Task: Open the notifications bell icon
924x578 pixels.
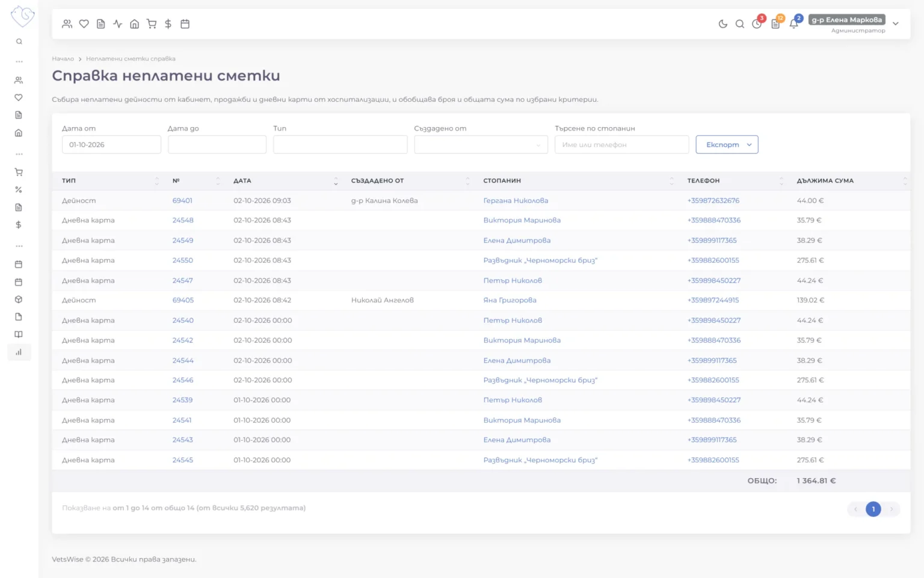Action: (794, 23)
